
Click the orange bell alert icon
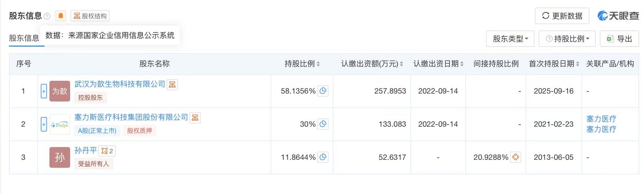click(x=61, y=16)
